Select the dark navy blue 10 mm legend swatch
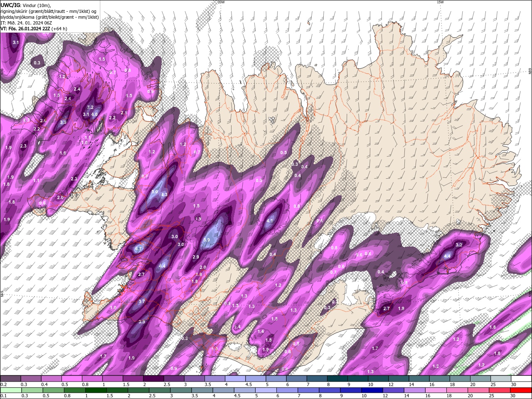The height and width of the screenshot is (399, 532). click(x=372, y=390)
